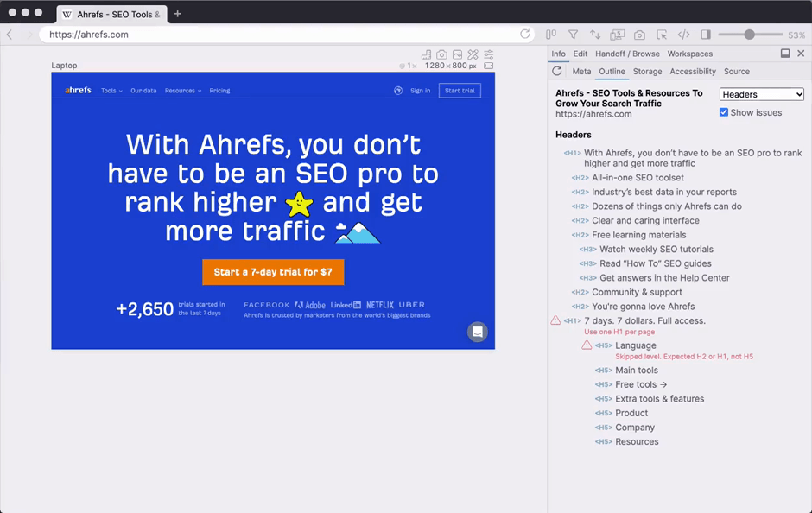Select Community & support heading

point(637,292)
